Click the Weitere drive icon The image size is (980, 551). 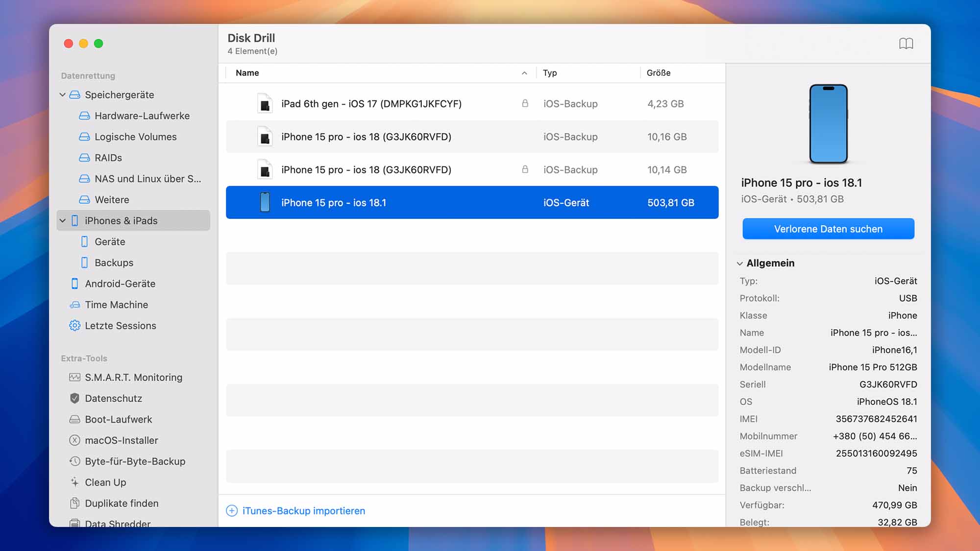[84, 200]
